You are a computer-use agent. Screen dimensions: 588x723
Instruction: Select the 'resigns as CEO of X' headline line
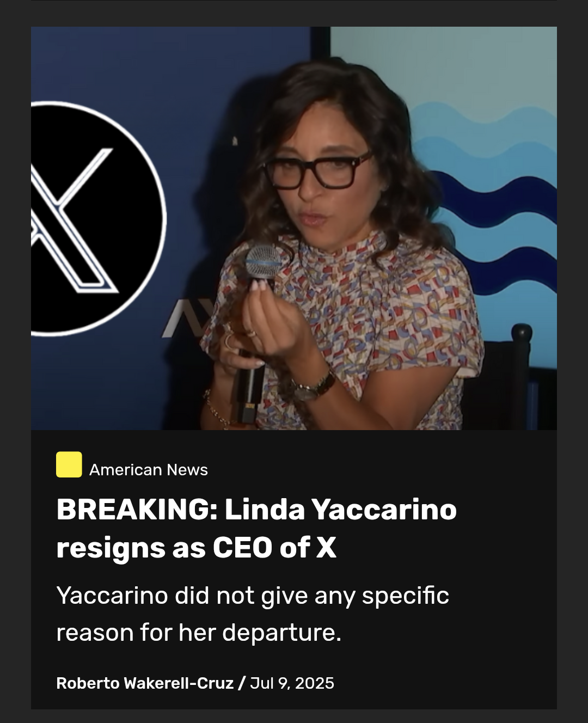click(196, 548)
